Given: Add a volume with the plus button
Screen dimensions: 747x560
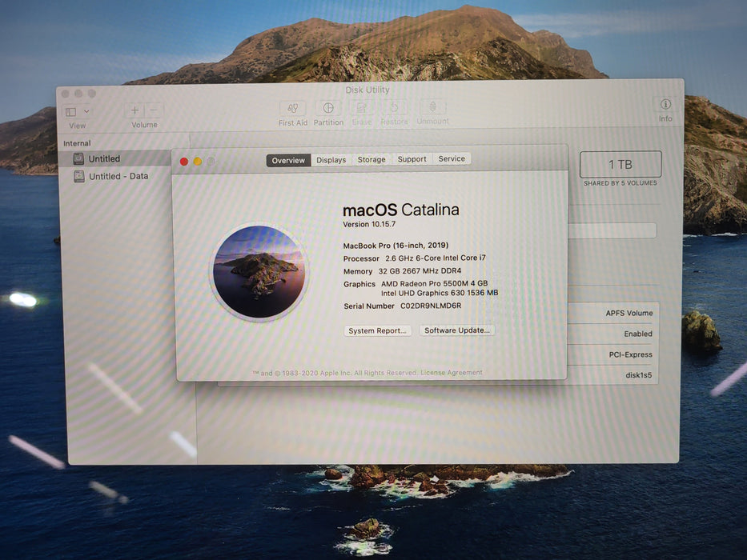Looking at the screenshot, I should point(135,110).
